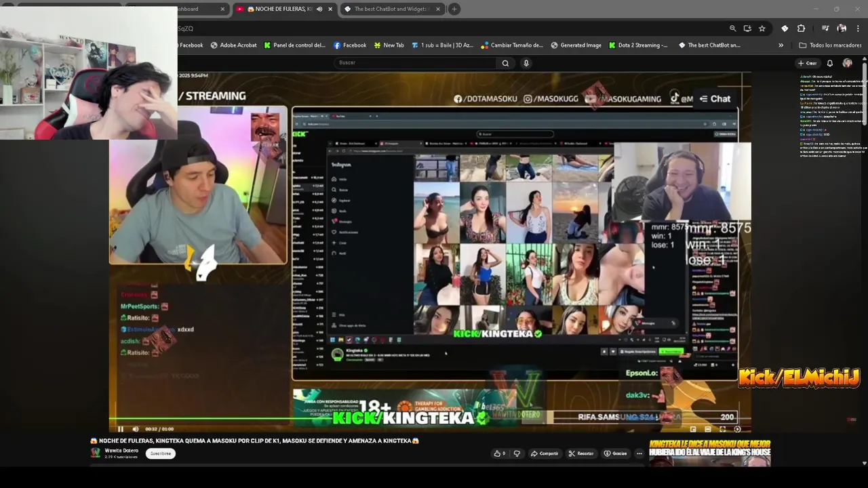Switch to NOCHE DE FULERAS tab
This screenshot has height=488, width=868.
(x=284, y=9)
